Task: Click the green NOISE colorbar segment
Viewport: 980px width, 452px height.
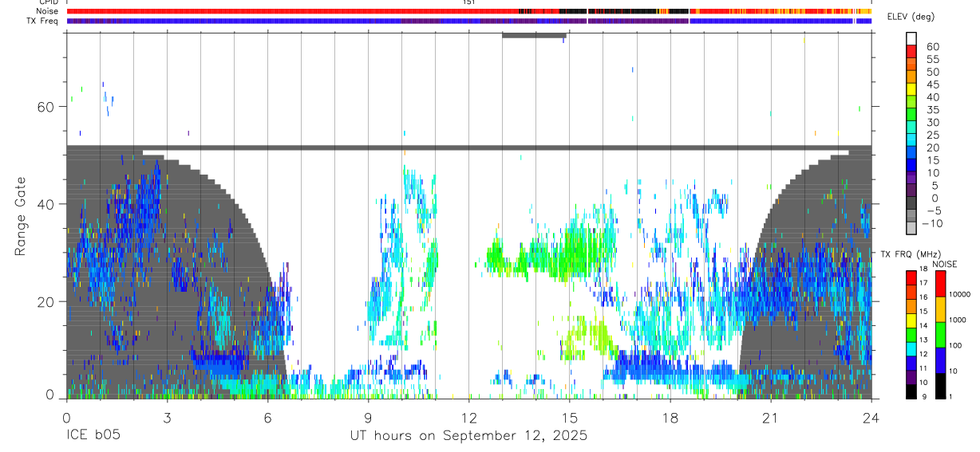Action: 941,335
